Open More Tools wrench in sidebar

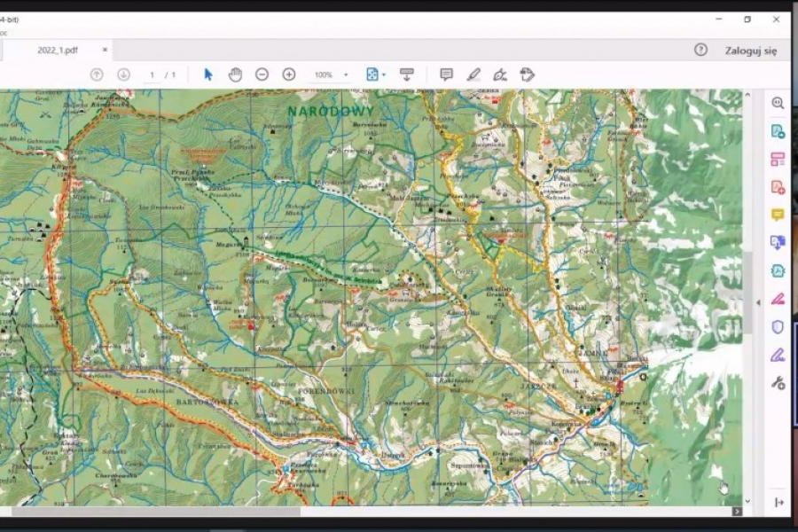click(x=778, y=383)
